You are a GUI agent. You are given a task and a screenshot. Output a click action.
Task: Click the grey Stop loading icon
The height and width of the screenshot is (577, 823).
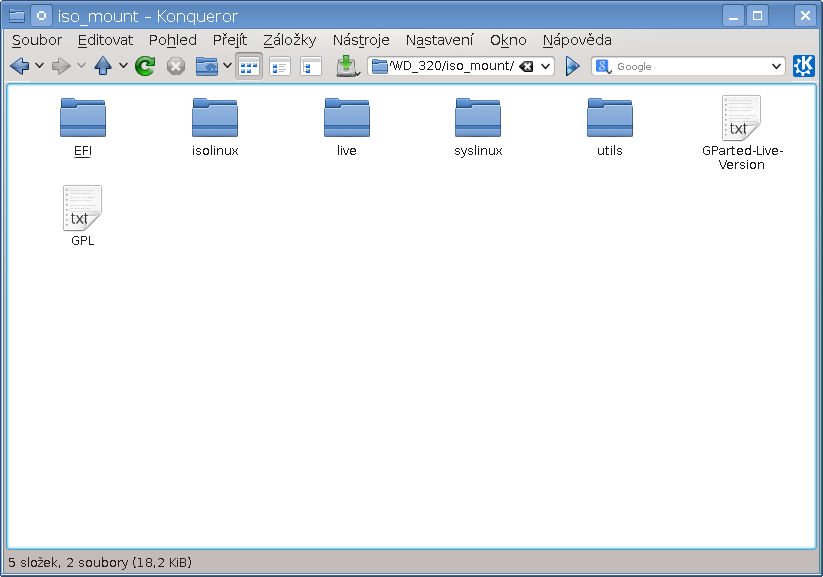(176, 66)
